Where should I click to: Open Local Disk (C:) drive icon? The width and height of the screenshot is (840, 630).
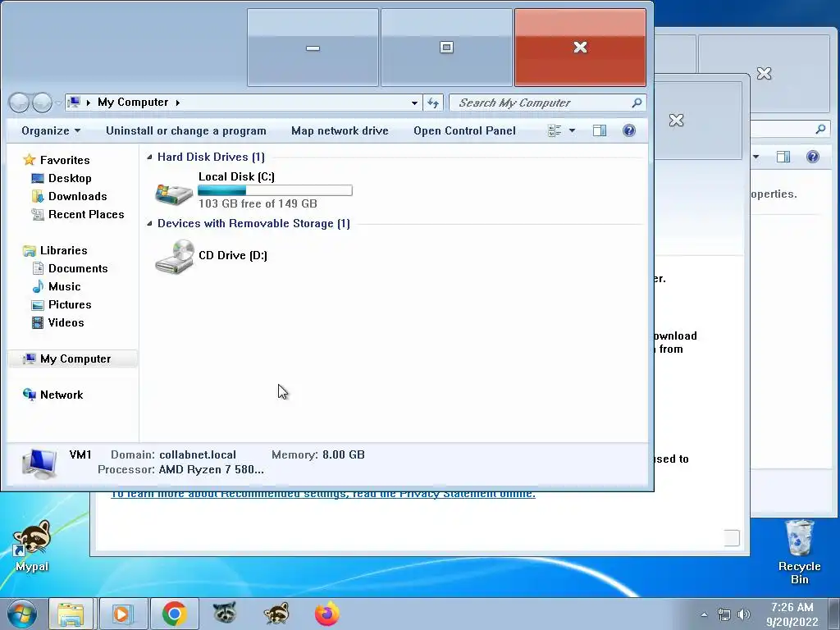(174, 194)
